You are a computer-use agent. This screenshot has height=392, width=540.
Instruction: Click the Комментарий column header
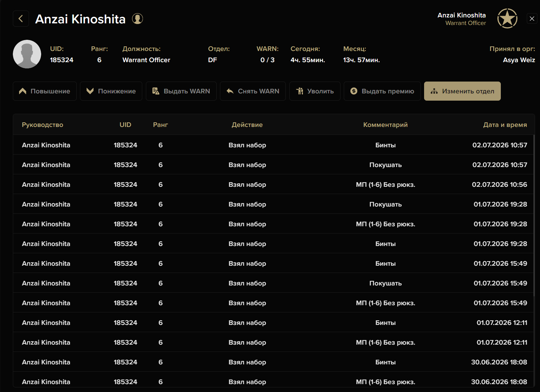[x=386, y=125]
